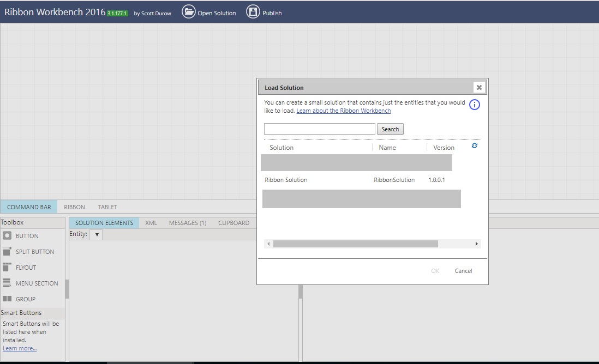The width and height of the screenshot is (599, 364).
Task: Switch to the XML view tab
Action: (151, 222)
